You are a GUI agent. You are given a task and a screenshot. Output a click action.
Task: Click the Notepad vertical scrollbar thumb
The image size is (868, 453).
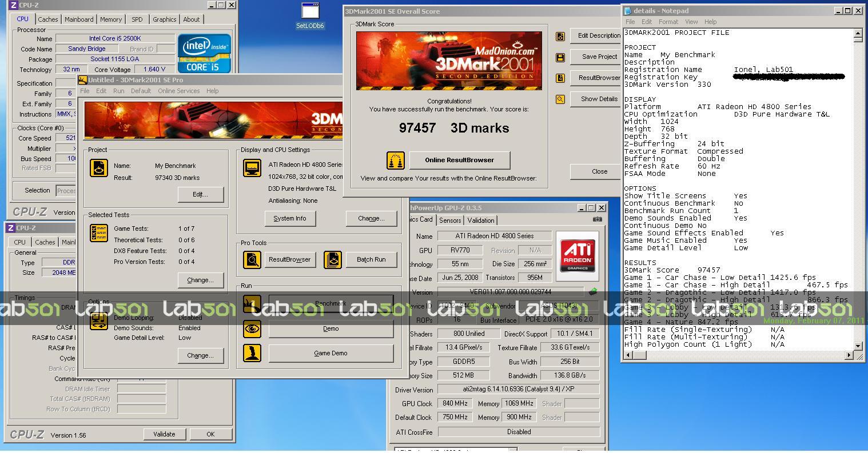pyautogui.click(x=858, y=39)
